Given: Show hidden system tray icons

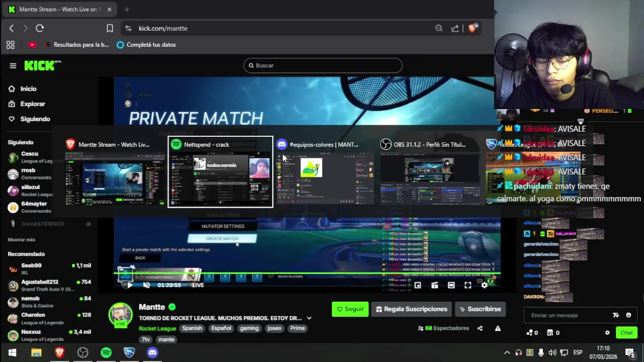Looking at the screenshot, I should pos(507,352).
